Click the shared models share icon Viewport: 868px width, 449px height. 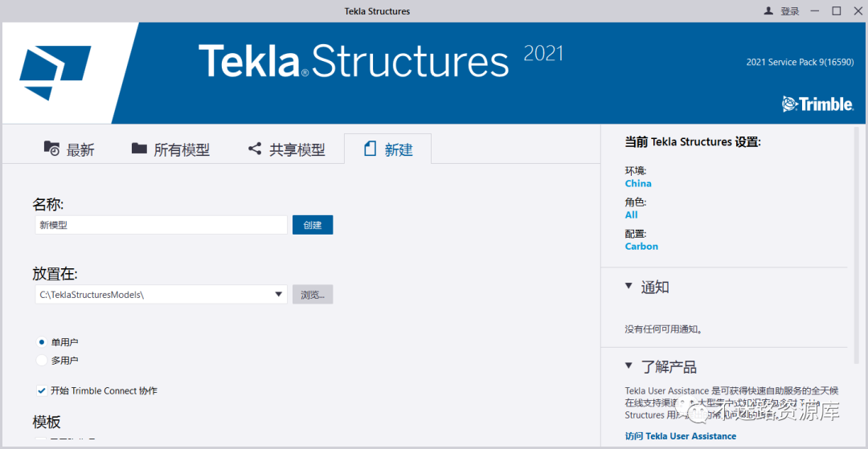pos(255,148)
